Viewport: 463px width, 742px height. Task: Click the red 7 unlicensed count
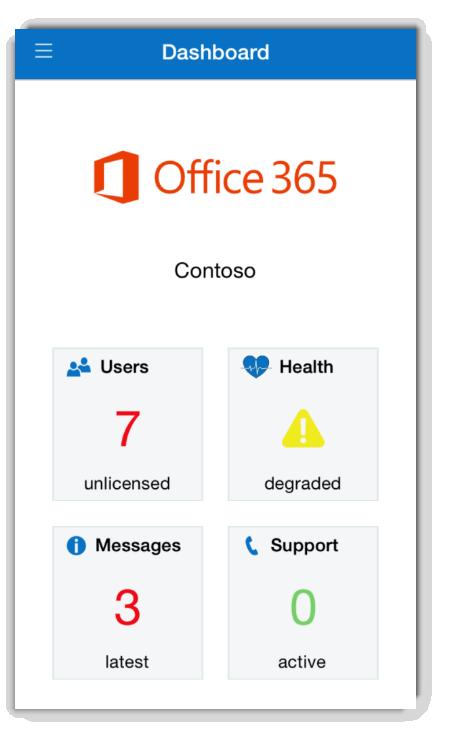(127, 429)
